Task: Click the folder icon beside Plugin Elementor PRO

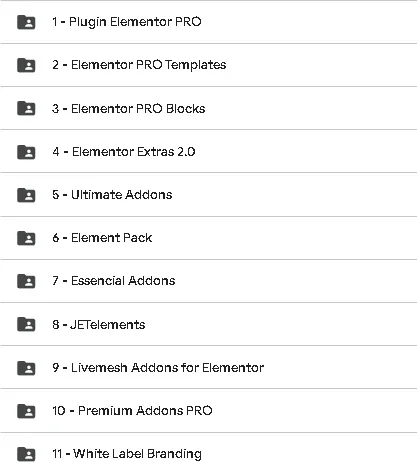Action: (26, 22)
